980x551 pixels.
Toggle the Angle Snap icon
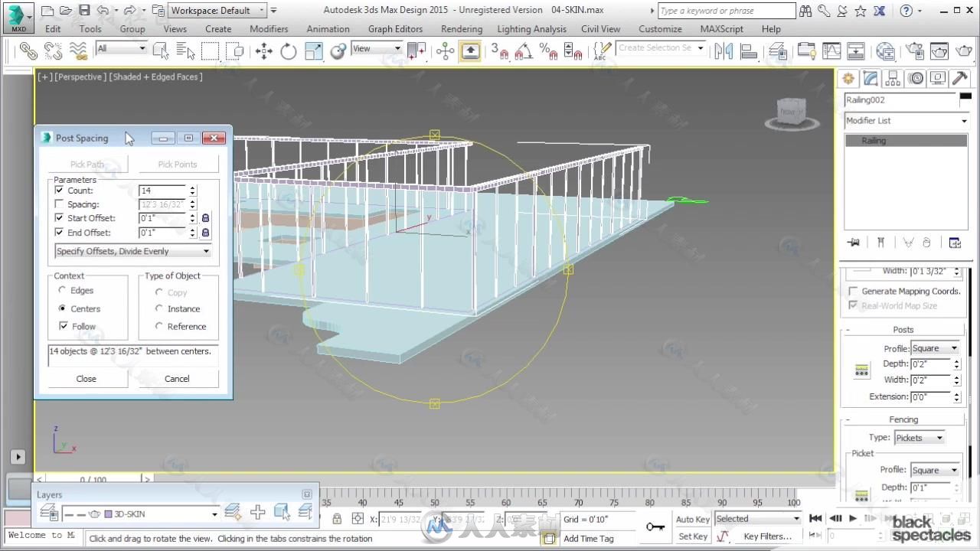[524, 51]
